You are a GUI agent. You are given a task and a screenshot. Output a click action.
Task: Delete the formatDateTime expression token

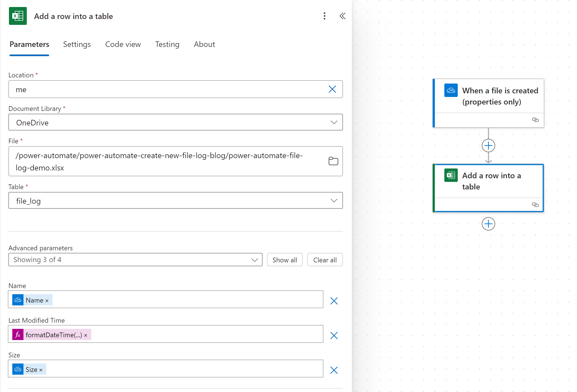86,335
